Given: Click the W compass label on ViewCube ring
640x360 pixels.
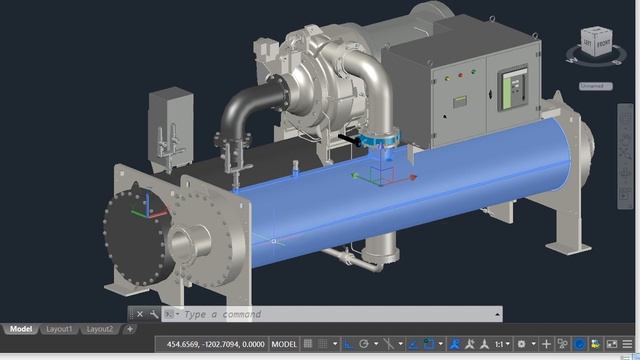Looking at the screenshot, I should pyautogui.click(x=571, y=61).
